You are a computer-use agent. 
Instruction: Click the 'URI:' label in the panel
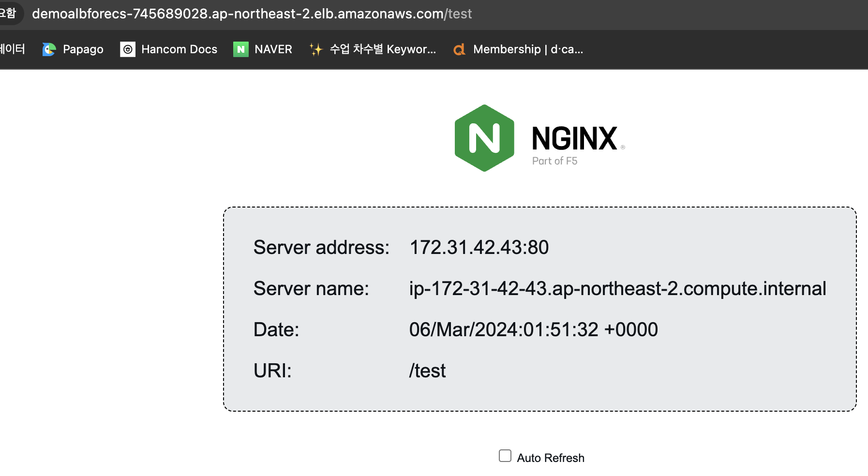(x=272, y=371)
